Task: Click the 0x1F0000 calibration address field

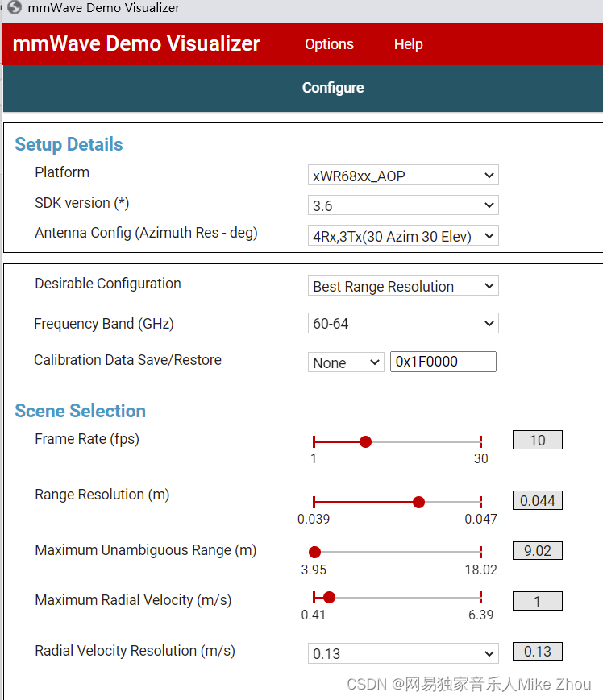Action: (443, 362)
